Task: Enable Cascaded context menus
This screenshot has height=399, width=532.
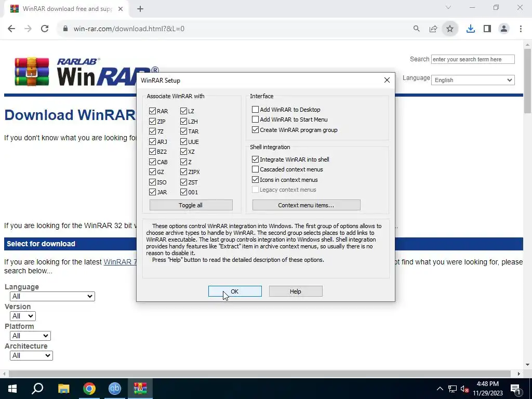Action: tap(255, 169)
